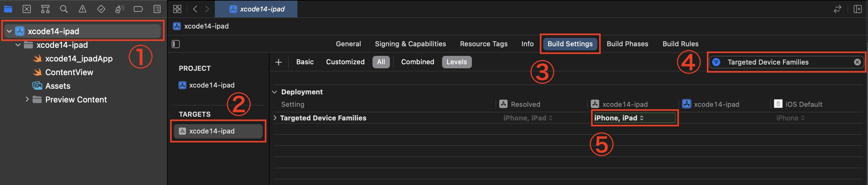Click the related items grid icon
This screenshot has width=868, height=185.
[177, 9]
